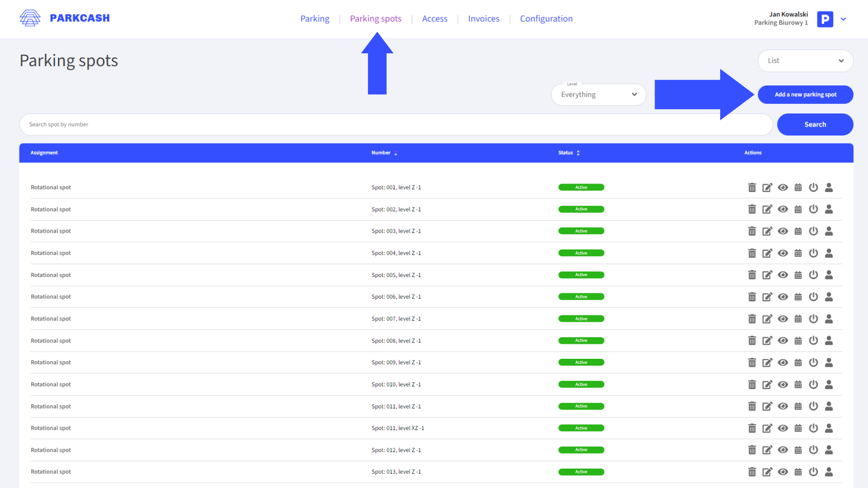Open the List view dropdown

[x=805, y=61]
